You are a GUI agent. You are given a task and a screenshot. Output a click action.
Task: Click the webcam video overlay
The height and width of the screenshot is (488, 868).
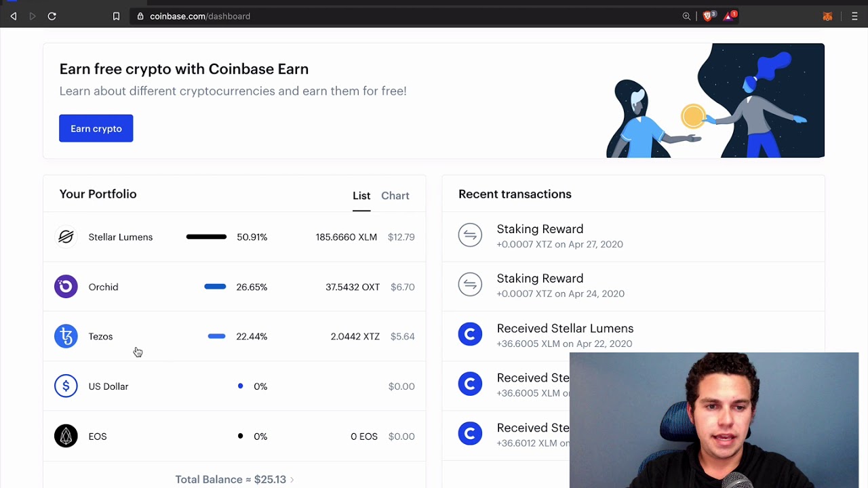(714, 420)
